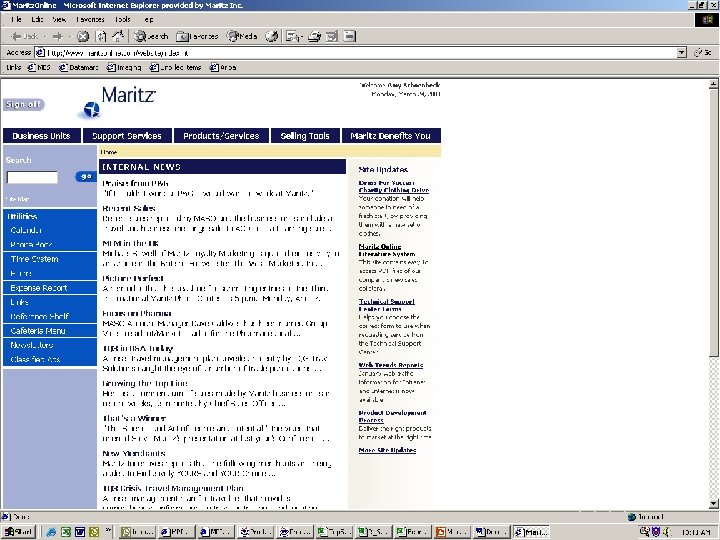Click inside the Search text field

coord(32,177)
